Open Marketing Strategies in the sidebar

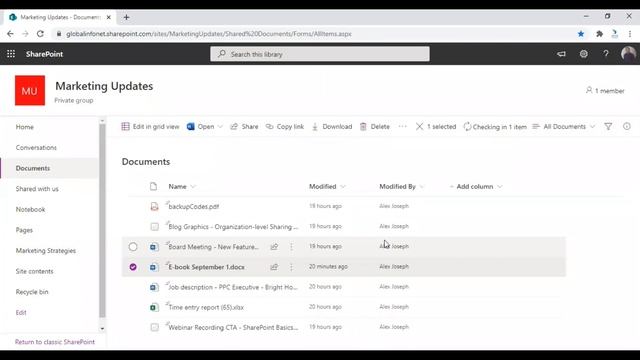[46, 251]
